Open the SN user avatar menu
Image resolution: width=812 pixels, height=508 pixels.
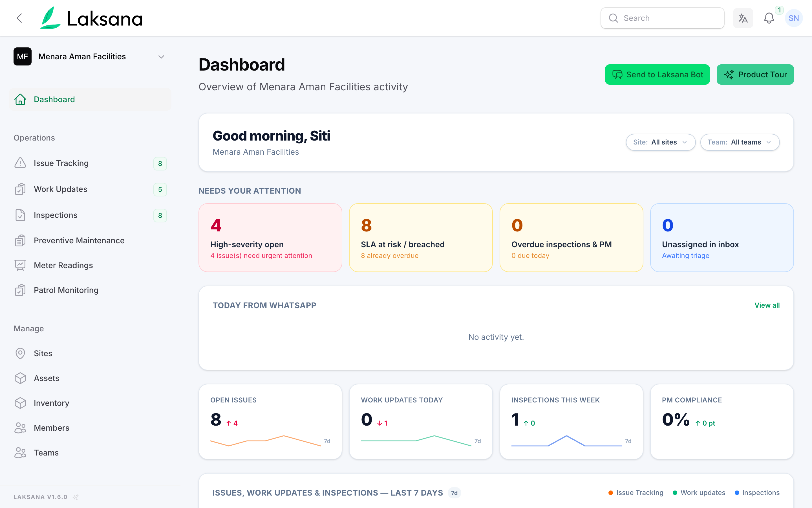coord(794,18)
